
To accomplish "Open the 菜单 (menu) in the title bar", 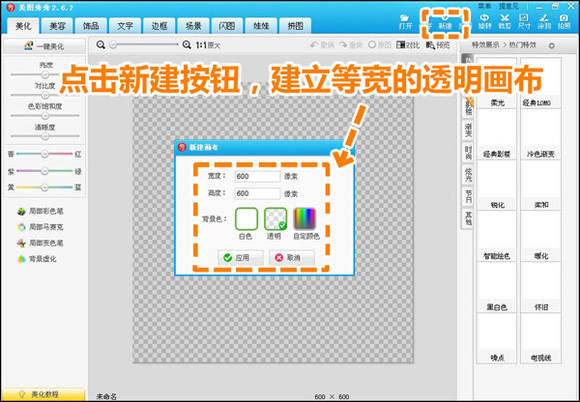I will (484, 6).
